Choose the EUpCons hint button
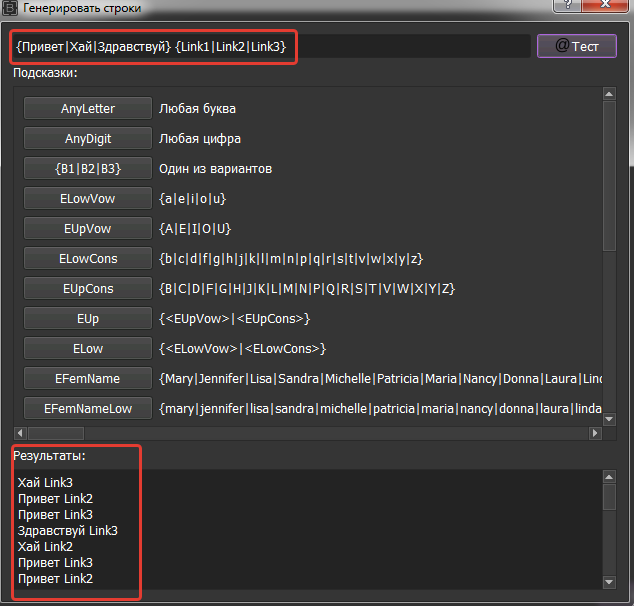The height and width of the screenshot is (606, 634). (x=88, y=288)
